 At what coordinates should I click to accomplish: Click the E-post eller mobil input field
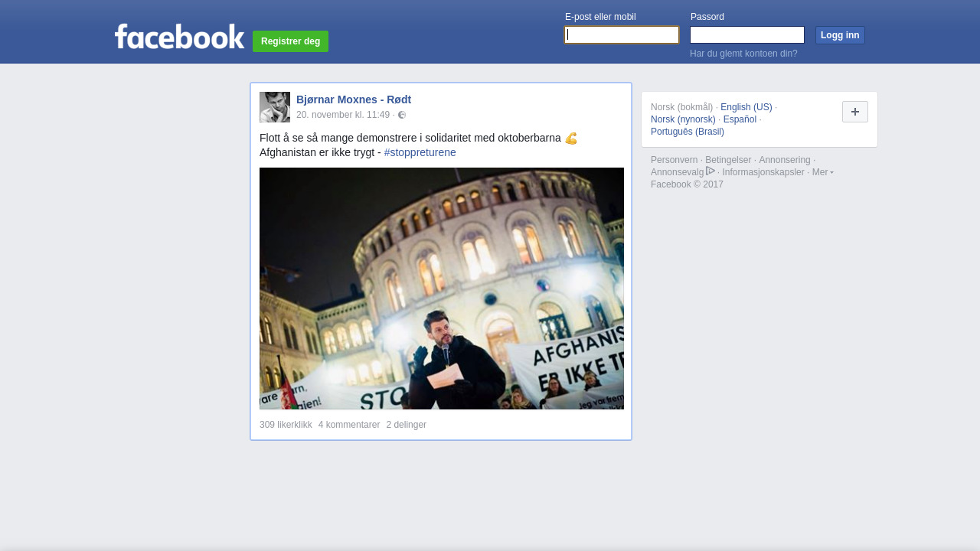click(x=622, y=35)
